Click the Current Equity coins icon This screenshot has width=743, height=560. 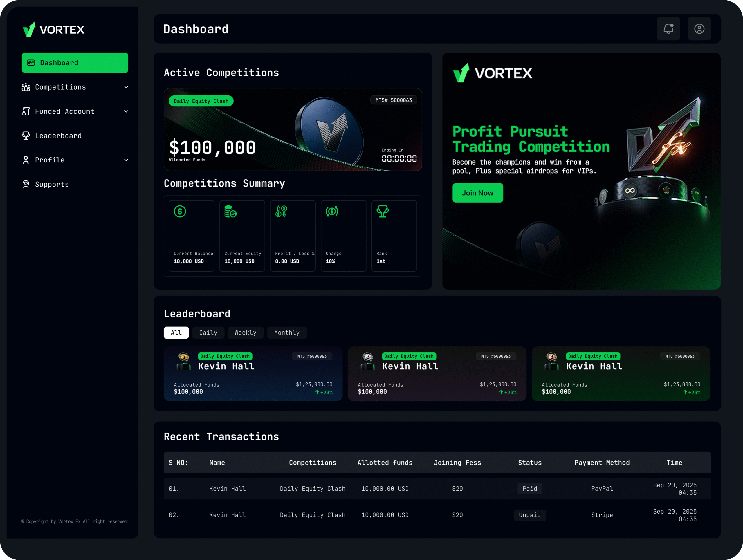[x=230, y=212]
